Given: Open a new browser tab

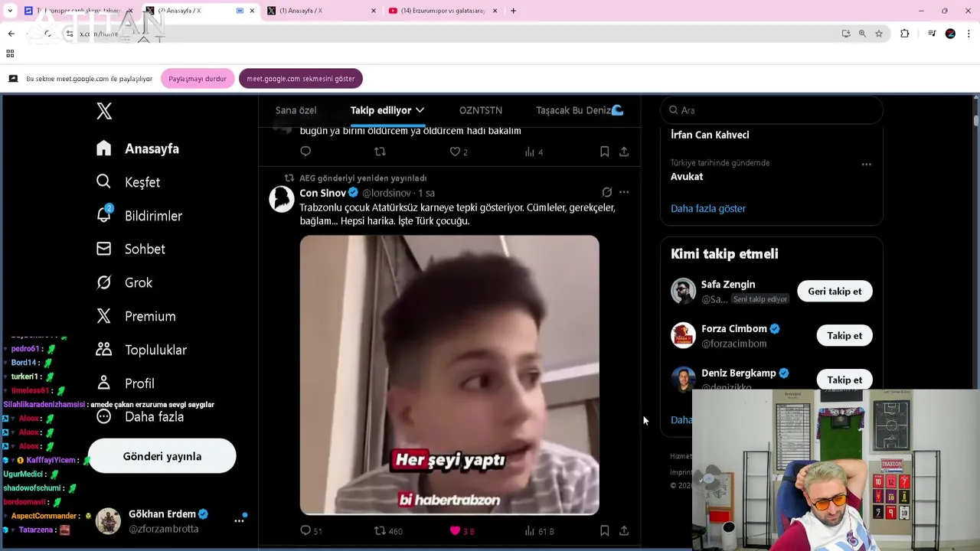Looking at the screenshot, I should pyautogui.click(x=513, y=11).
